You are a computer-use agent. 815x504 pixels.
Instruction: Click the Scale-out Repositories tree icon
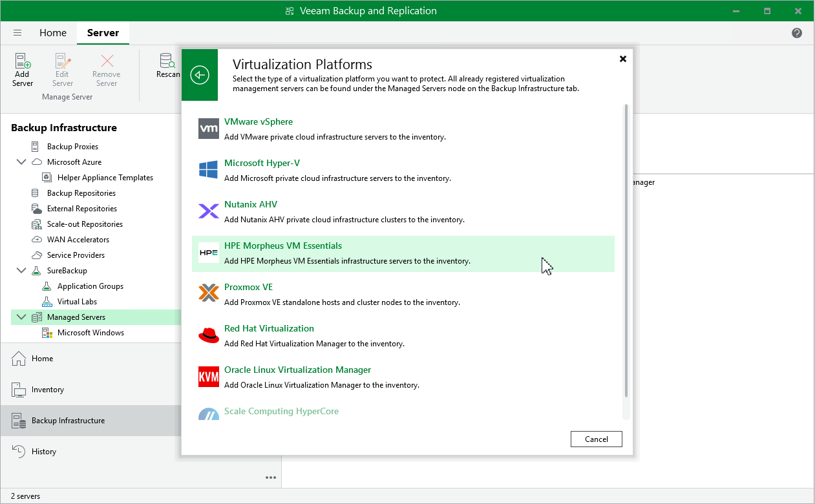[36, 224]
